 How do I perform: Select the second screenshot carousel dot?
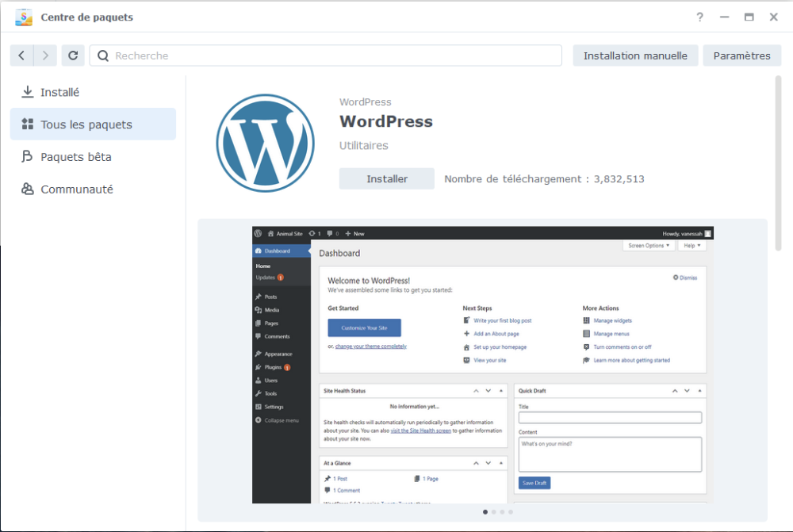click(494, 512)
